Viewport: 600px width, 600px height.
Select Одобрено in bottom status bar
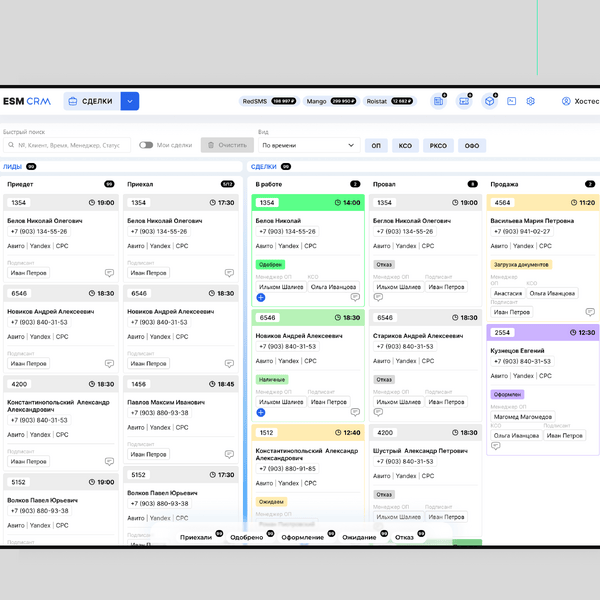point(246,537)
